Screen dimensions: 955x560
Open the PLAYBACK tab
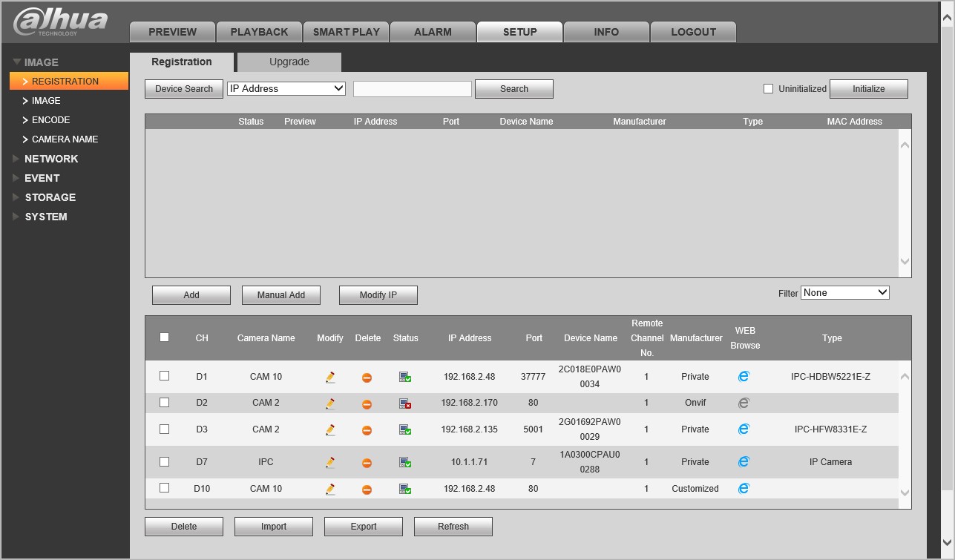point(259,32)
